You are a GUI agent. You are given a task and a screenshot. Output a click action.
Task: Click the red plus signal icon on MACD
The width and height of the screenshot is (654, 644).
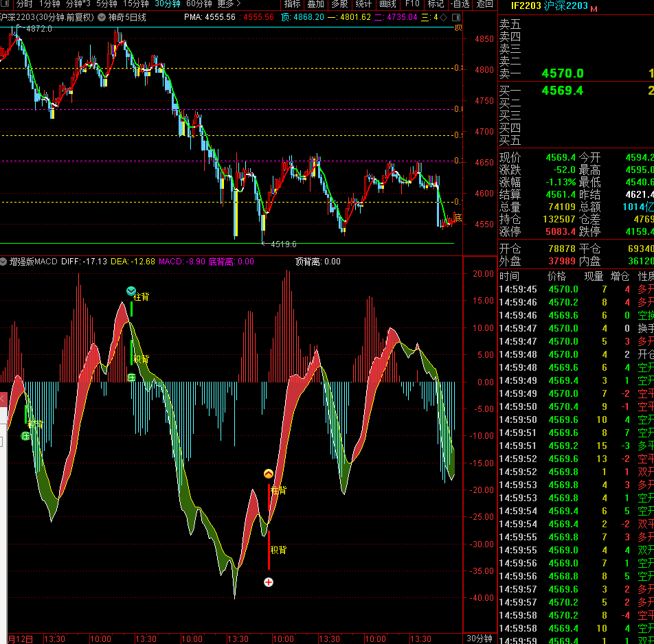(269, 582)
